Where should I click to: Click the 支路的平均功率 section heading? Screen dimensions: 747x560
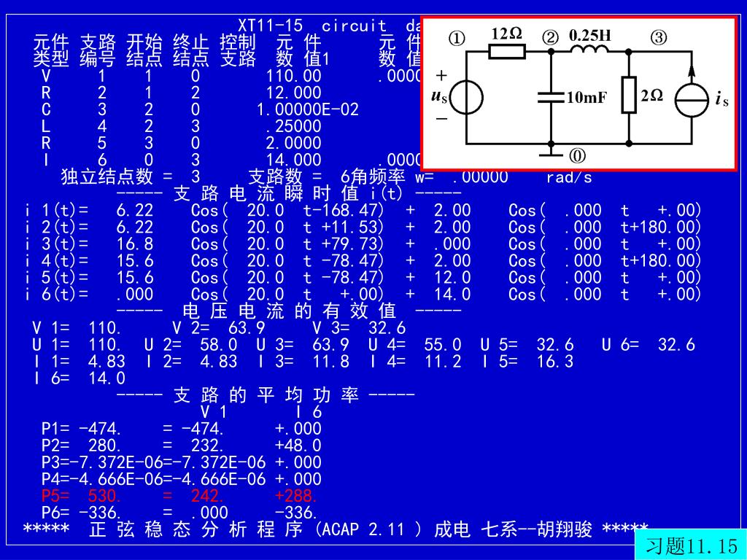[x=266, y=395]
